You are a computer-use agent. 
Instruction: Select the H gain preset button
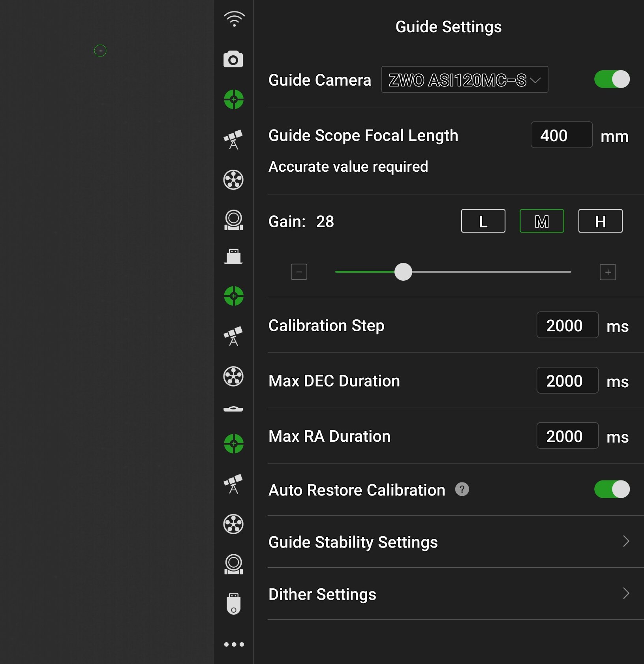pos(600,221)
